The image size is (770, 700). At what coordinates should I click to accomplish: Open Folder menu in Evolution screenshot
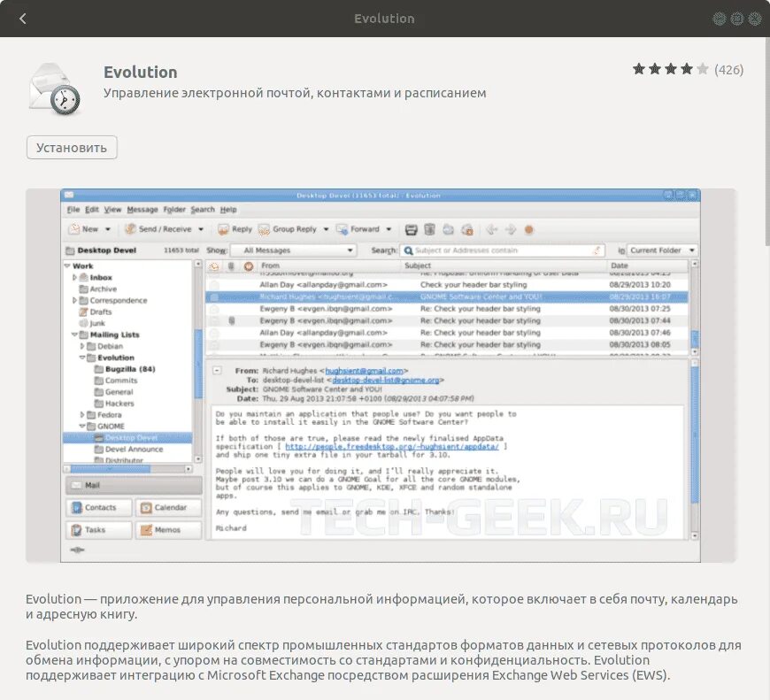[x=174, y=210]
